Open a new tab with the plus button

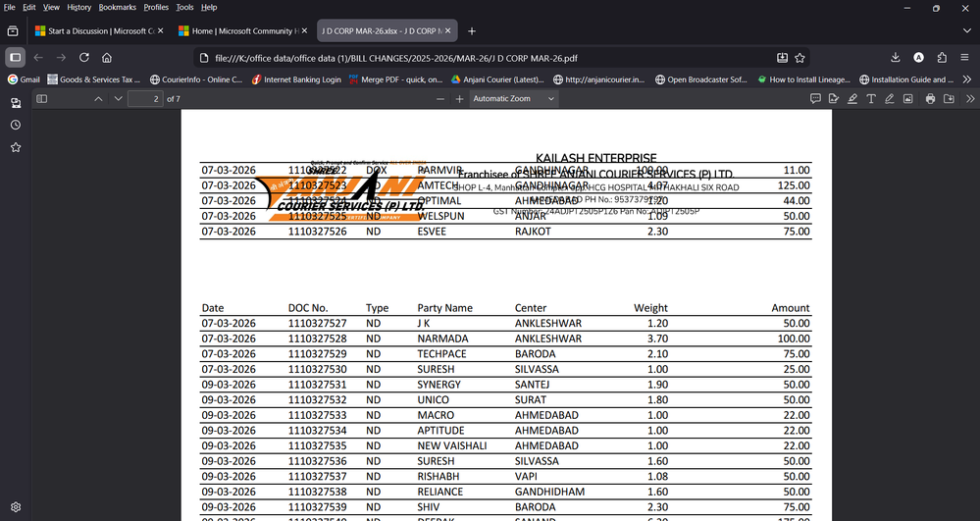tap(472, 30)
